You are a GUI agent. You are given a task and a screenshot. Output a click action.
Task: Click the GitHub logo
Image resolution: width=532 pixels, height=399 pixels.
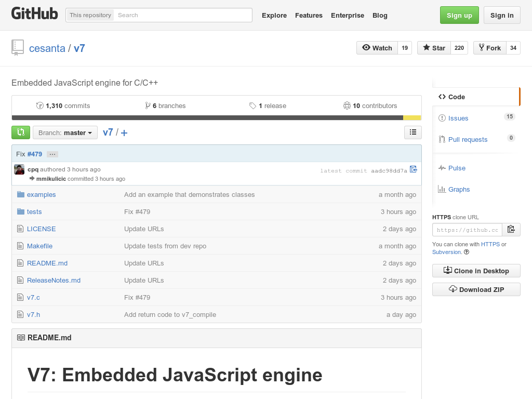pyautogui.click(x=35, y=14)
